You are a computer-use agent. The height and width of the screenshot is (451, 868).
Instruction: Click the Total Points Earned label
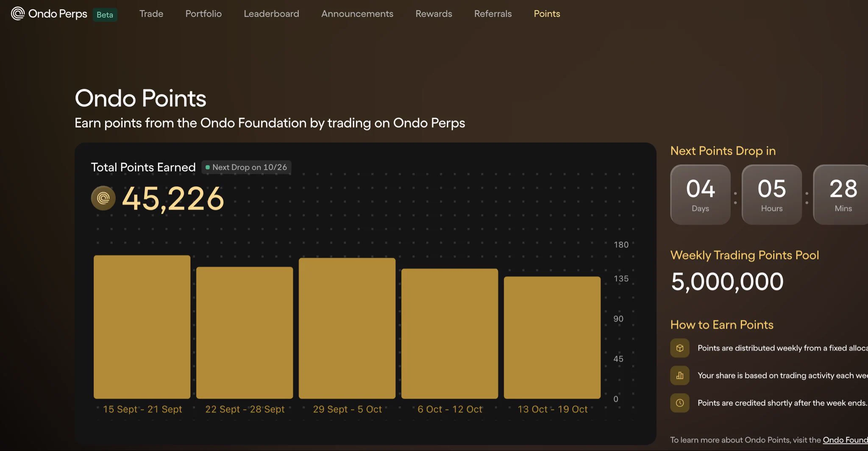coord(143,167)
